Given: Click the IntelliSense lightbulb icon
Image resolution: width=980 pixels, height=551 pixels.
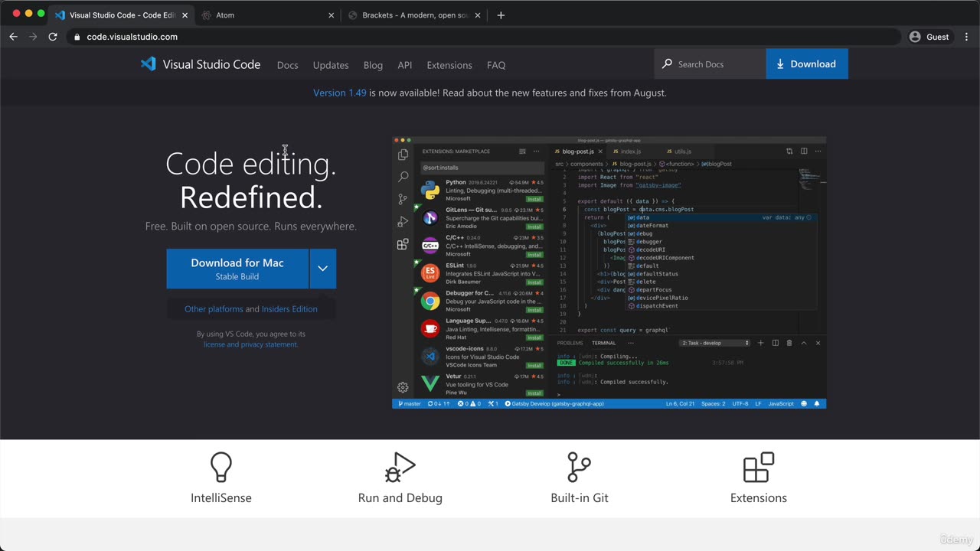Looking at the screenshot, I should pos(221,467).
